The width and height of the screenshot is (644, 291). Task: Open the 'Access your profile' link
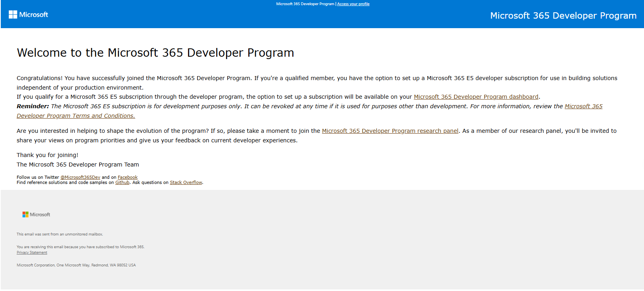click(353, 4)
